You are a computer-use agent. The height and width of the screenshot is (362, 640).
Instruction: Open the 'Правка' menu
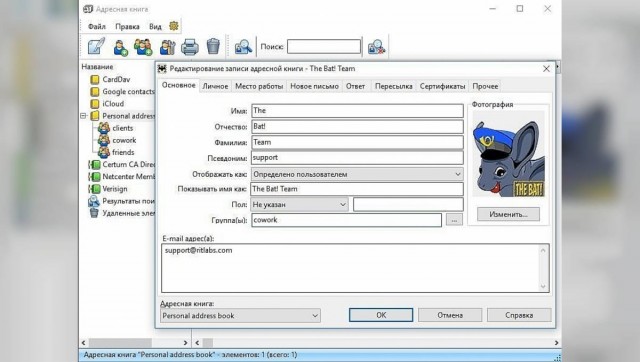[127, 27]
